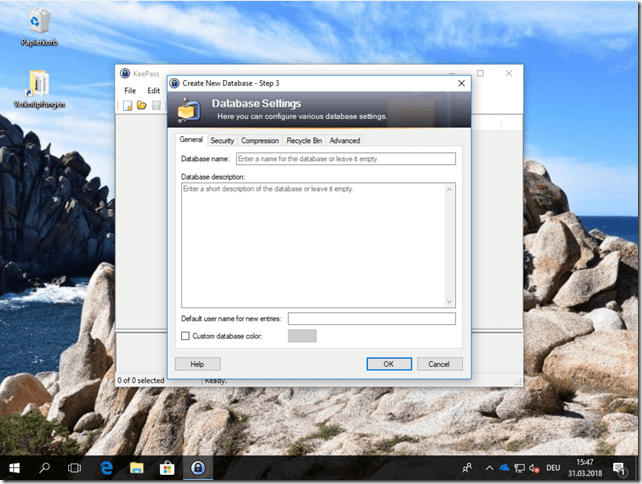Open the Advanced settings tab
This screenshot has width=642, height=484.
coord(344,141)
